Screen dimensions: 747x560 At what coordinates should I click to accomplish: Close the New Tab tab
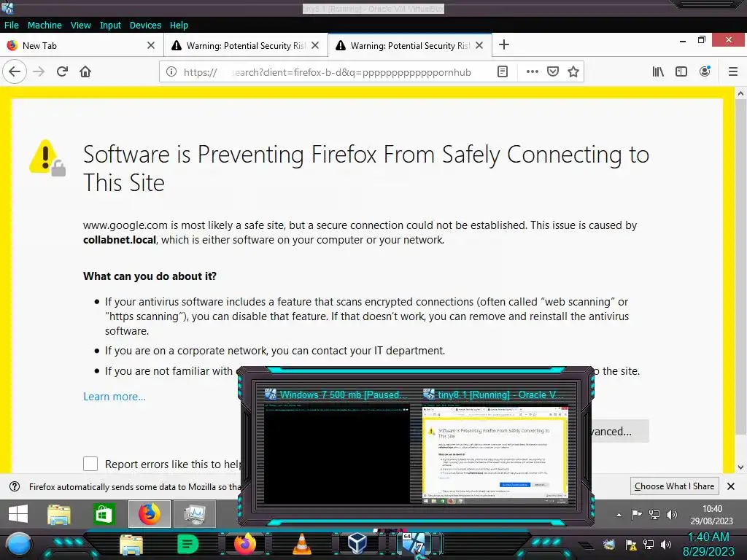point(150,45)
